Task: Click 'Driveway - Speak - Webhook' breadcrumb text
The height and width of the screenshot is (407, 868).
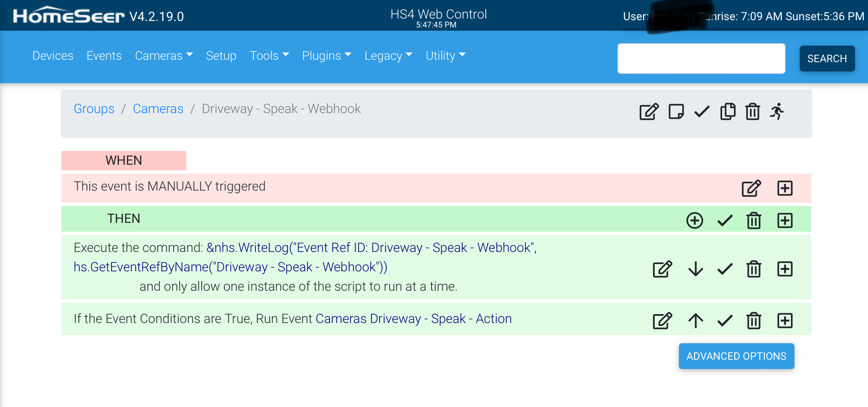Action: click(281, 109)
